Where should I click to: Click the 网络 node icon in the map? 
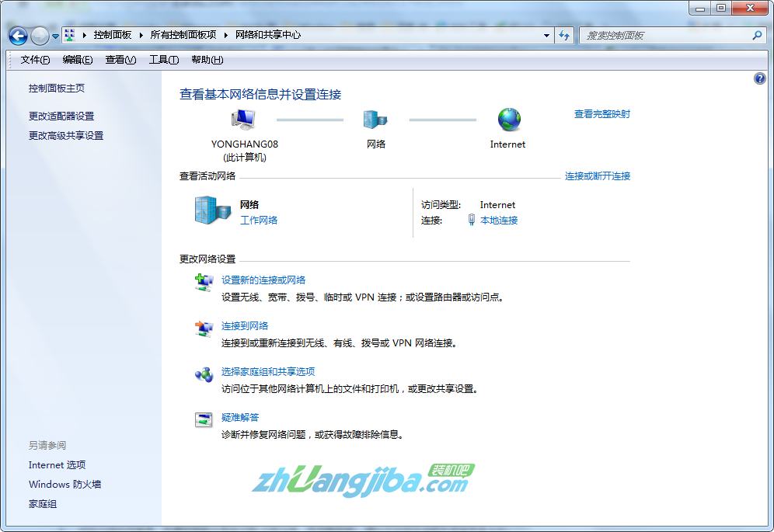pos(375,120)
